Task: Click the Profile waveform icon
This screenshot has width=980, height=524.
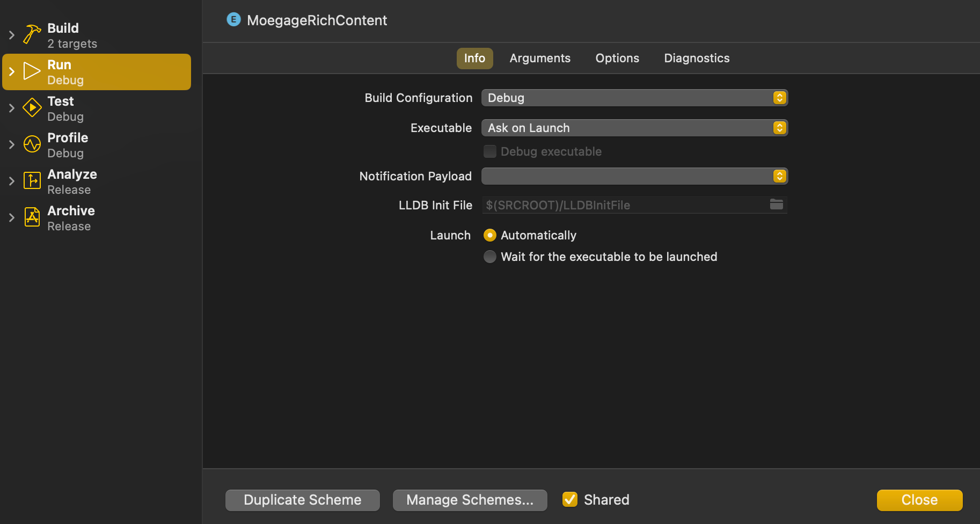Action: click(32, 144)
